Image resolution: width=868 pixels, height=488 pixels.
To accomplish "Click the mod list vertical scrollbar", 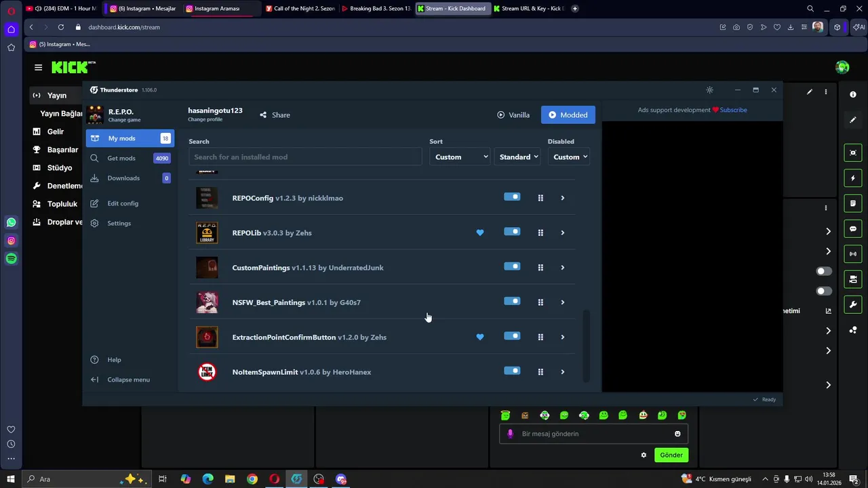I will tap(587, 346).
